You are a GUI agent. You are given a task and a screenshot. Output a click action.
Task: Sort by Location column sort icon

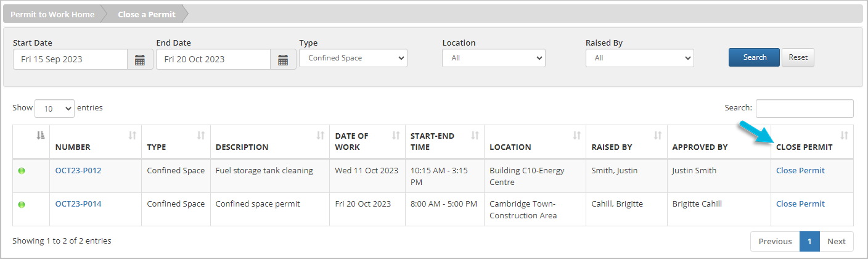[576, 136]
